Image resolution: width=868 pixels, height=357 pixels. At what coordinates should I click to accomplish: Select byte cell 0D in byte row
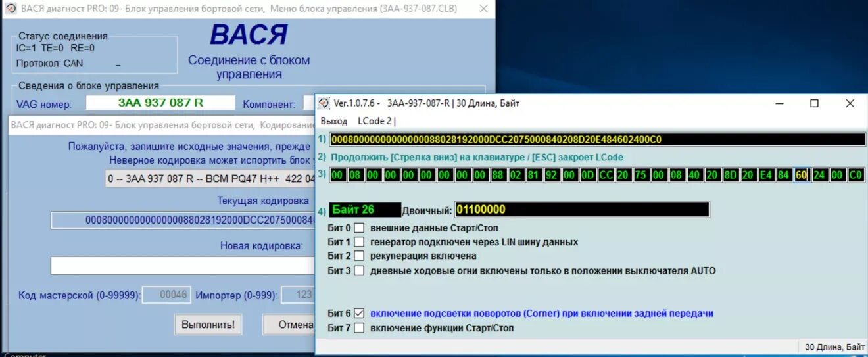pos(587,175)
